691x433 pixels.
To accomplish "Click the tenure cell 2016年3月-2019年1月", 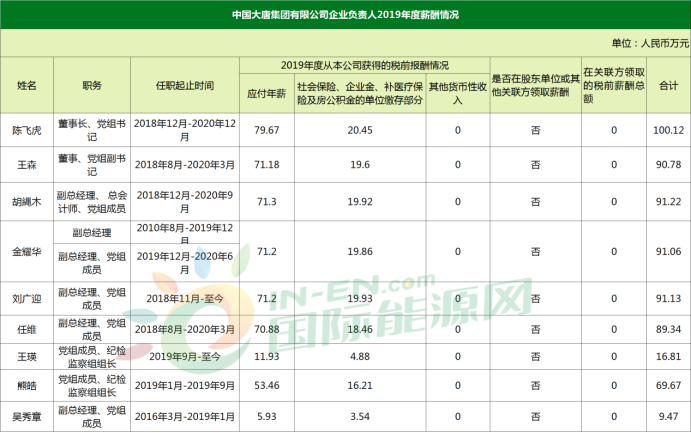I will pyautogui.click(x=185, y=416).
